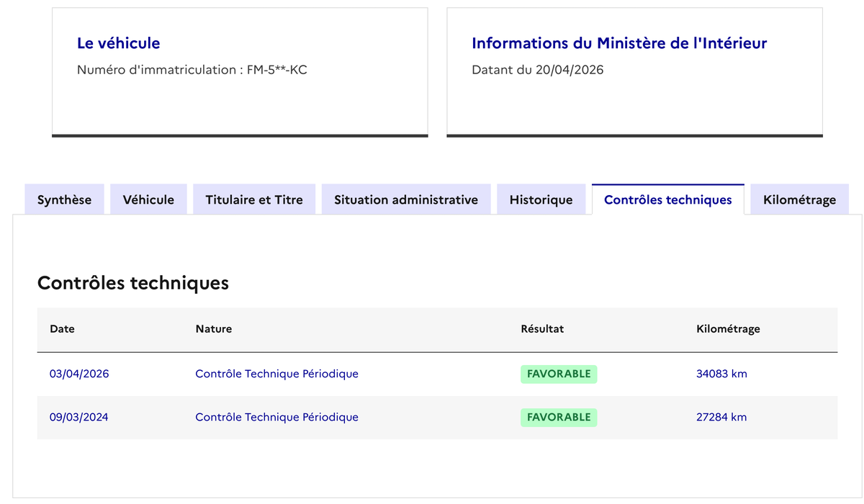Go to the Historique tab
The height and width of the screenshot is (504, 864).
541,199
